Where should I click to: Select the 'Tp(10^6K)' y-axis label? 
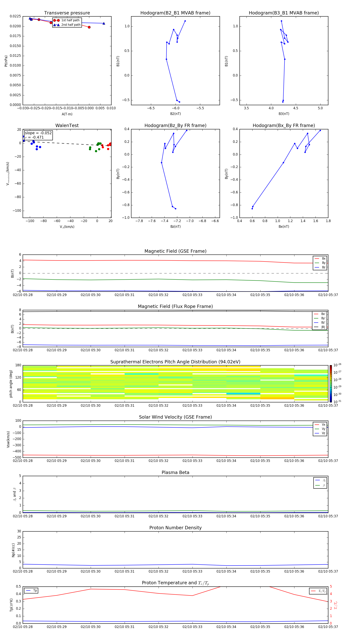[x=11, y=605]
